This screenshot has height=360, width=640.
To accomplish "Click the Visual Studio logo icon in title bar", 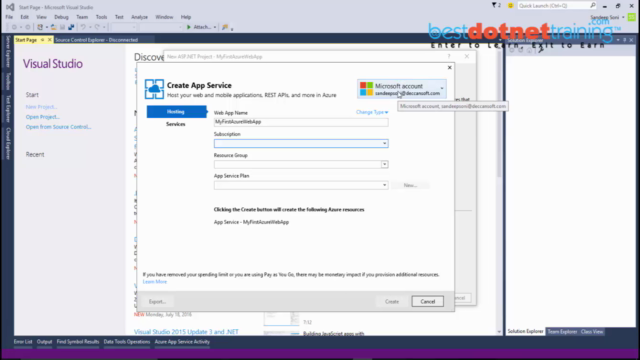I will 10,7.
